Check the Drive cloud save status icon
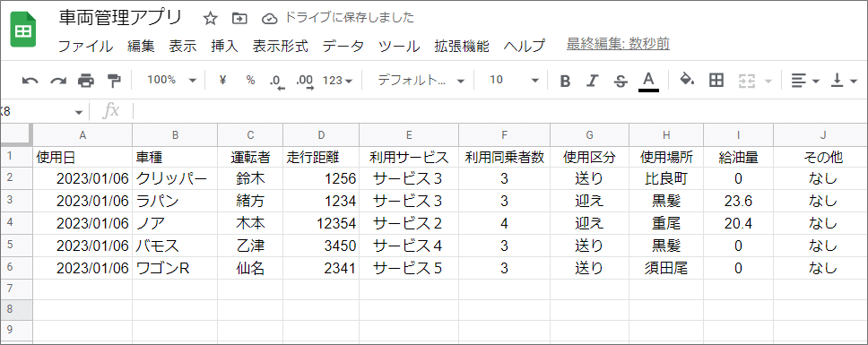The height and width of the screenshot is (345, 868). pos(269,19)
